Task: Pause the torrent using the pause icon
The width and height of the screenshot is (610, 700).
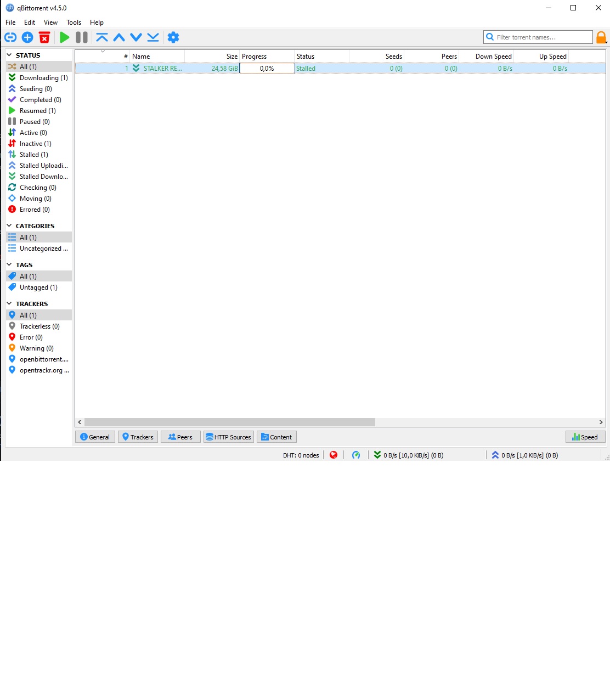Action: (81, 37)
